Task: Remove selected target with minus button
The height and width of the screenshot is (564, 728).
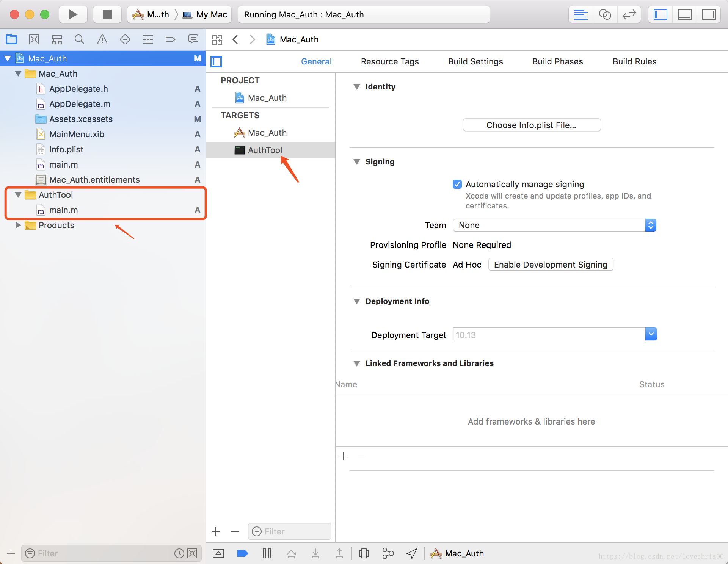Action: tap(235, 531)
